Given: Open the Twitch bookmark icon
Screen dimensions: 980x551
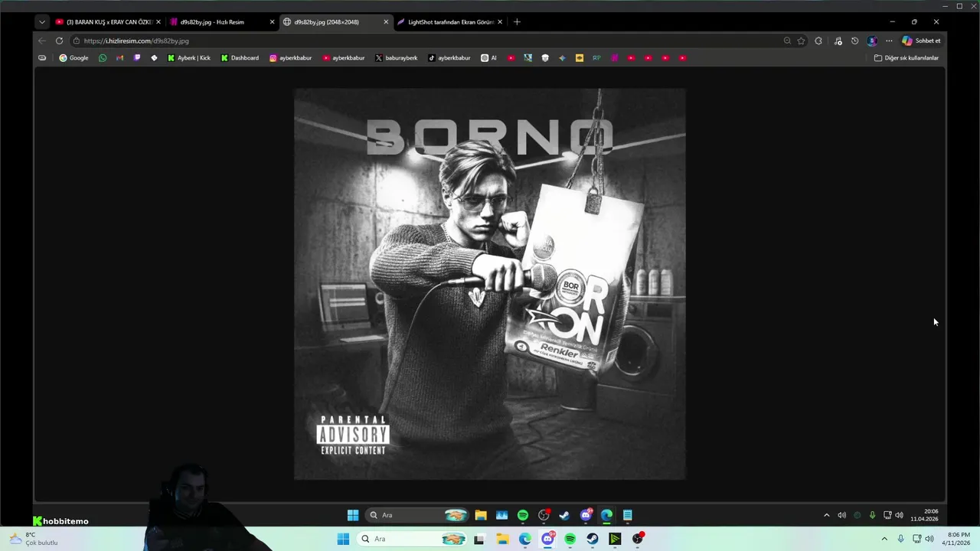Looking at the screenshot, I should coord(137,57).
